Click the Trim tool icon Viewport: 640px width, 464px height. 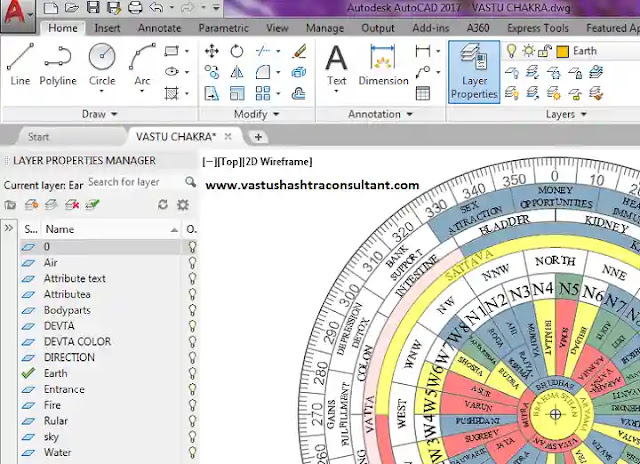click(x=262, y=51)
